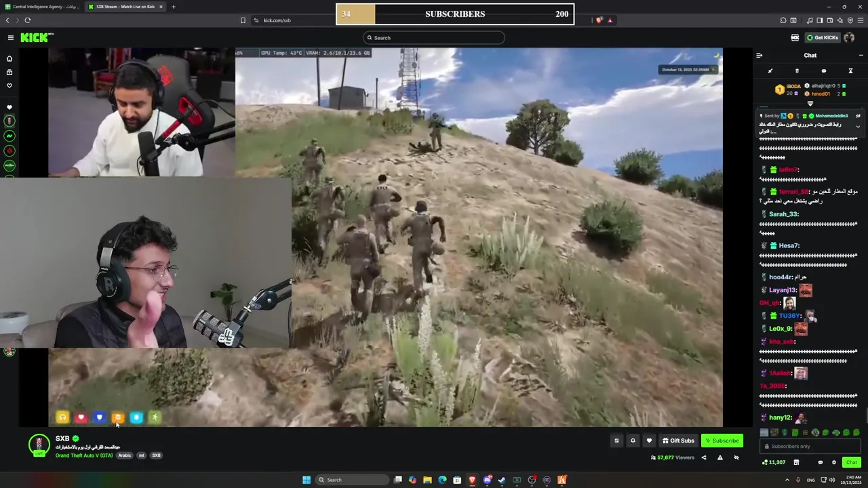Click the Get KICKs button
The image size is (868, 488).
click(x=821, y=38)
